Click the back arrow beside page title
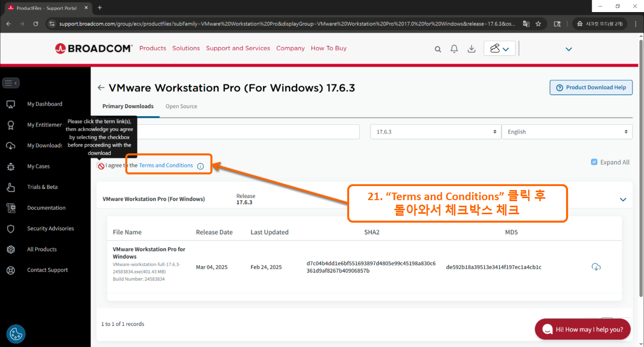The width and height of the screenshot is (644, 347). 101,88
